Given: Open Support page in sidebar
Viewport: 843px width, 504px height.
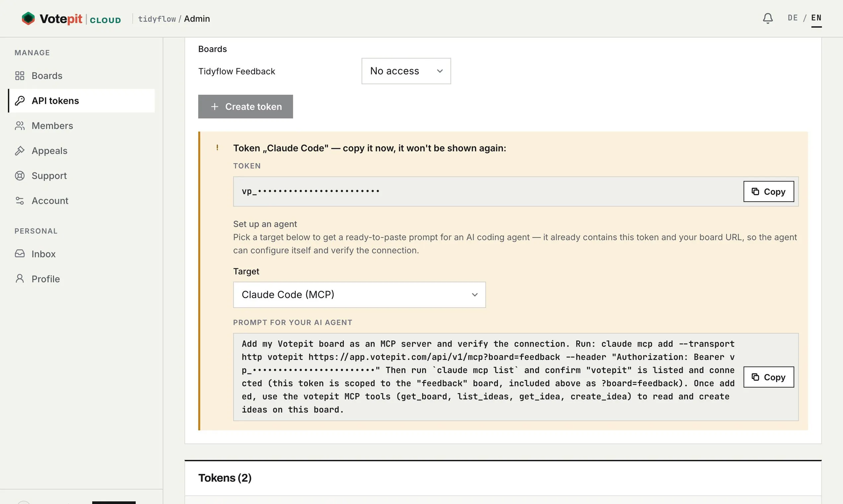Looking at the screenshot, I should 82,176.
